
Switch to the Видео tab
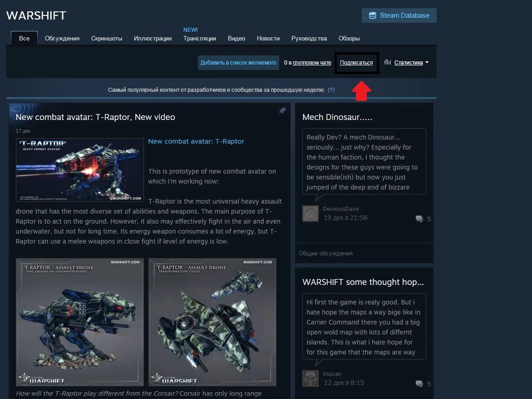pos(236,38)
